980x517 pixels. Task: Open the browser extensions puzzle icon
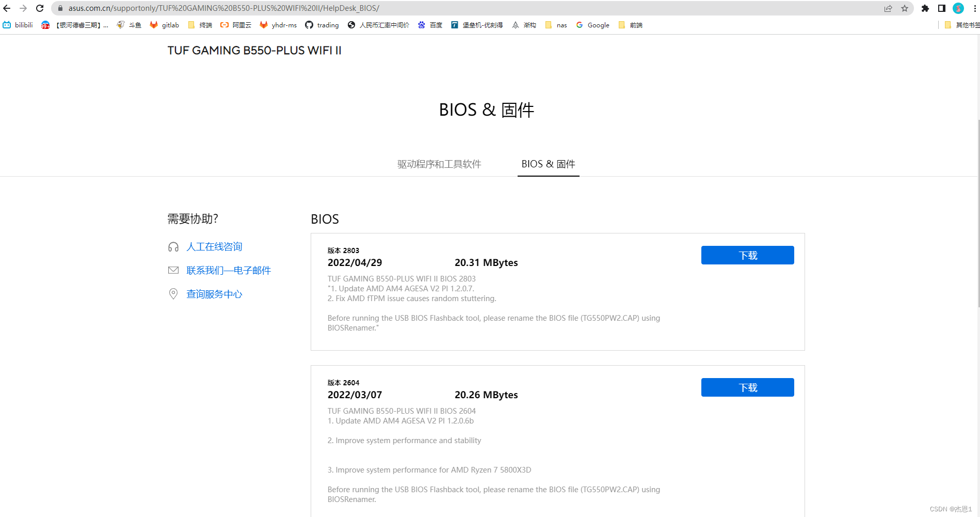tap(925, 8)
